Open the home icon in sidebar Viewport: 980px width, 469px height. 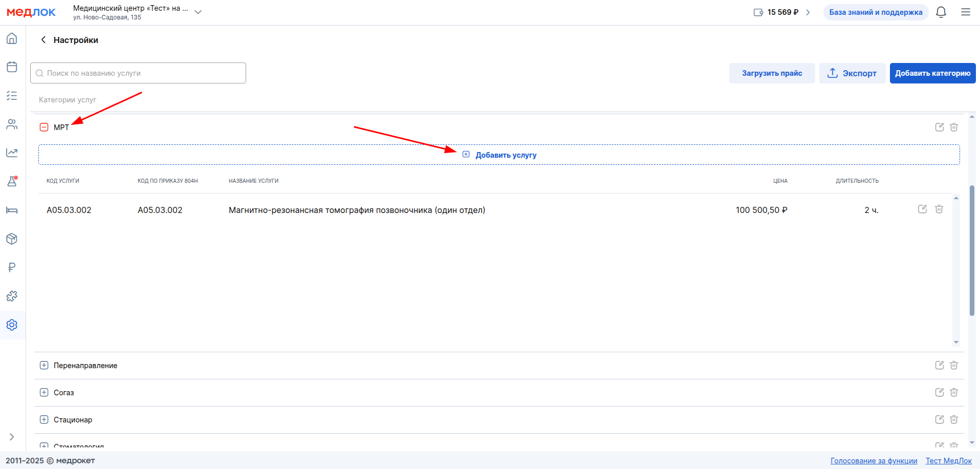(x=12, y=39)
